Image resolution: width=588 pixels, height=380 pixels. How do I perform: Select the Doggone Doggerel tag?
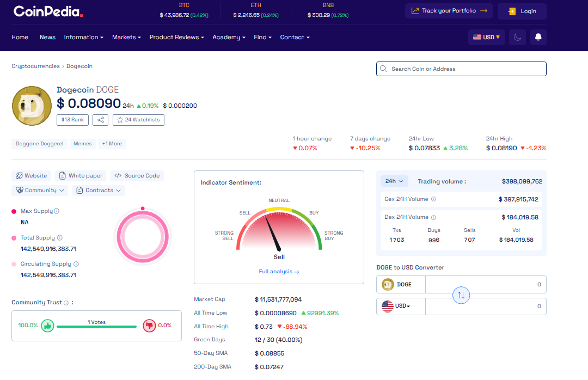point(39,144)
